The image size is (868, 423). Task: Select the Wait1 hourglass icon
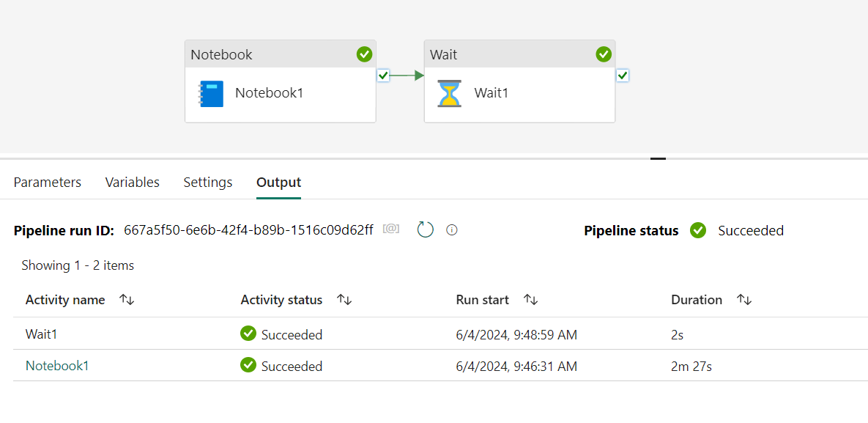coord(450,93)
